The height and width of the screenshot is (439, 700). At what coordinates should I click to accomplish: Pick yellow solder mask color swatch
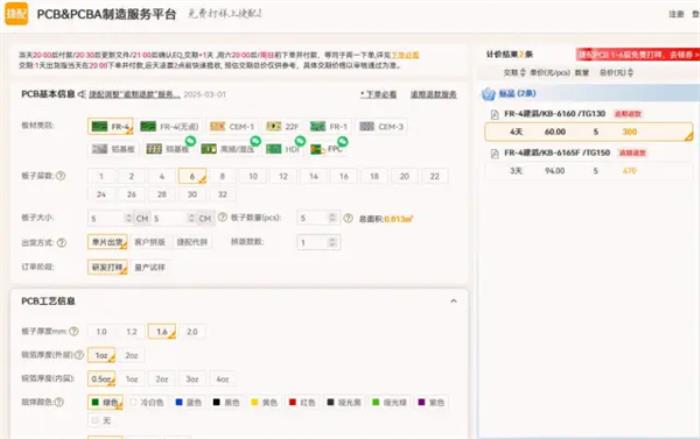(254, 402)
